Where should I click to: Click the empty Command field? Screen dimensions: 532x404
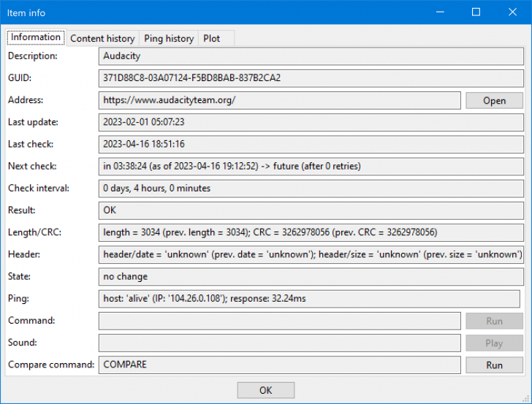click(x=280, y=321)
